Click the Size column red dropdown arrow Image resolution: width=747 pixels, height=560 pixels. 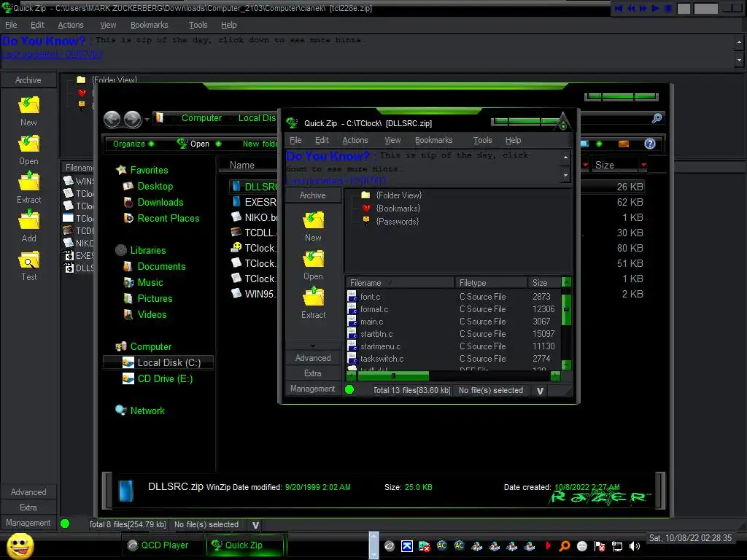643,165
